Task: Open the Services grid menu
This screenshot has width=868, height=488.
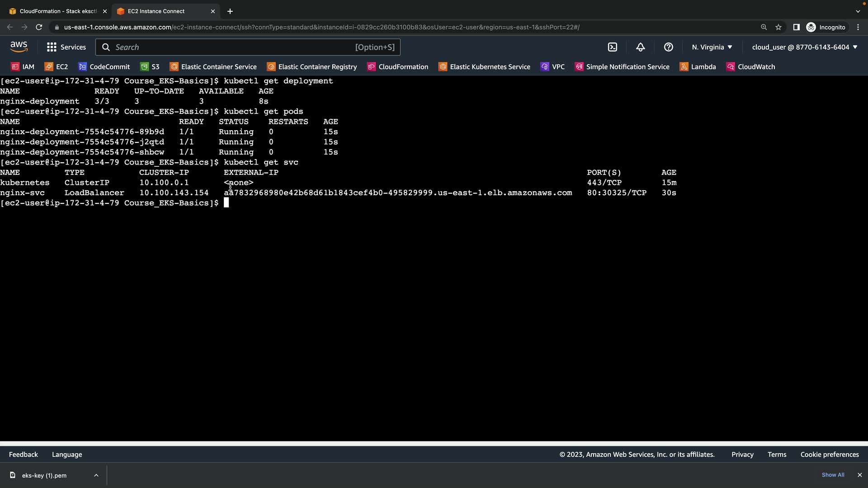Action: 66,47
